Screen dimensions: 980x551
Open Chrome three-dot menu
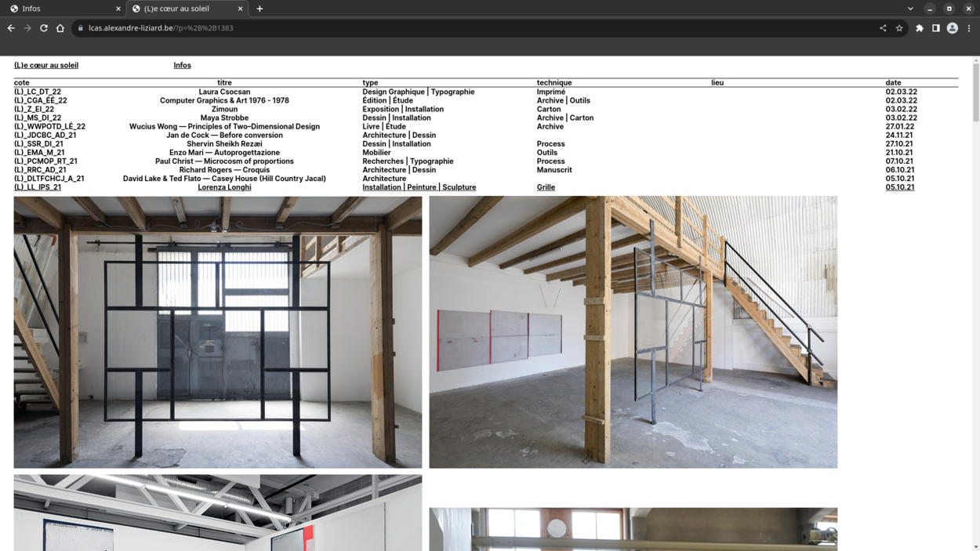click(x=969, y=28)
